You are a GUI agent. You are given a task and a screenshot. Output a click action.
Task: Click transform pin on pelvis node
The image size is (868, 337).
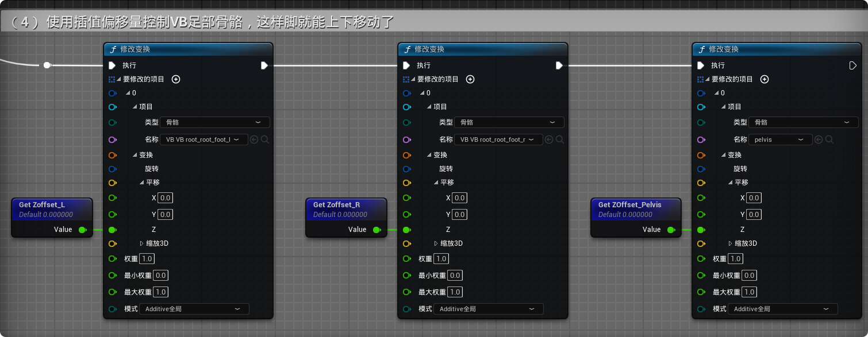click(x=701, y=155)
